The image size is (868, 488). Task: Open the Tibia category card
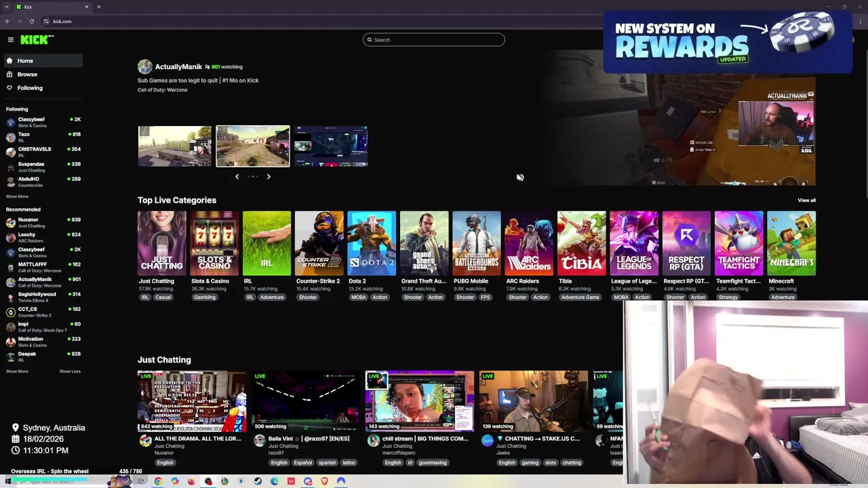tap(581, 243)
